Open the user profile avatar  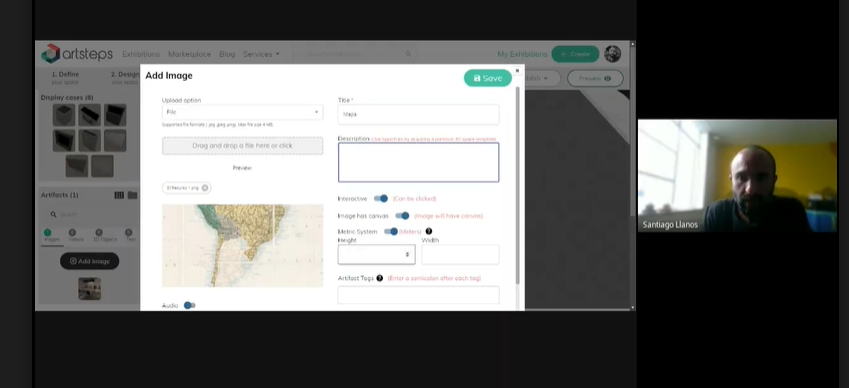(x=612, y=54)
